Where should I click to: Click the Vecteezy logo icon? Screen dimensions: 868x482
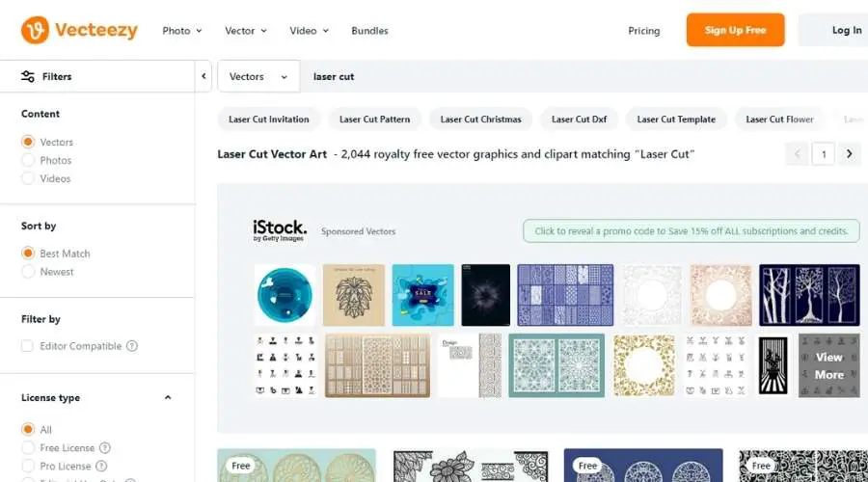click(35, 30)
